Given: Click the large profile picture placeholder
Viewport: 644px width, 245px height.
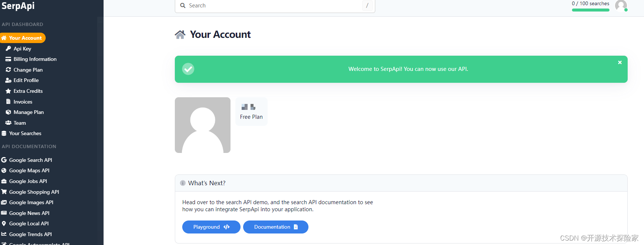Looking at the screenshot, I should [203, 125].
